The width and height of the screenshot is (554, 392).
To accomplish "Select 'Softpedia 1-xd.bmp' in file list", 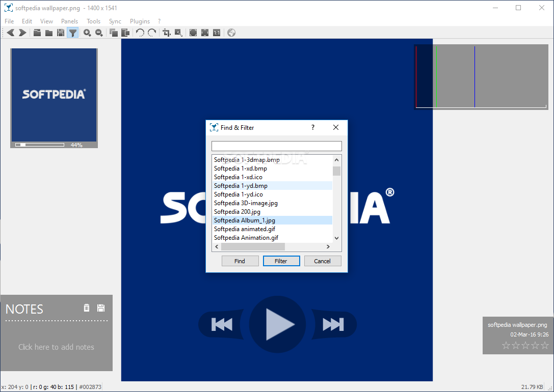I will [x=272, y=169].
